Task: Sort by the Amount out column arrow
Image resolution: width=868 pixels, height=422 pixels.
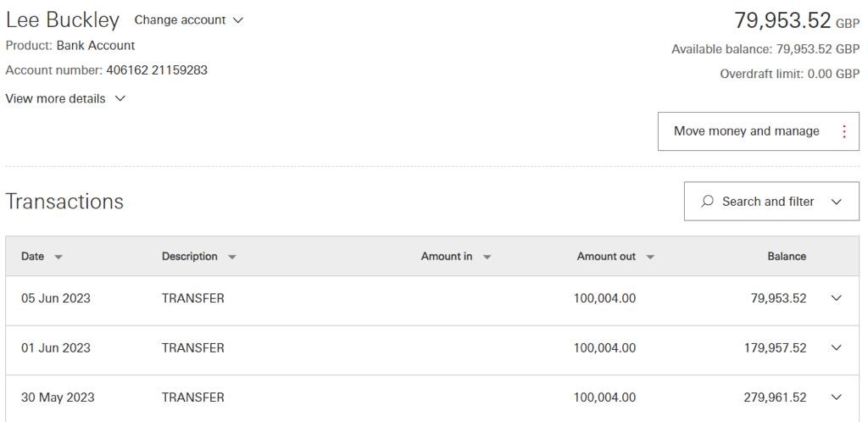Action: pyautogui.click(x=650, y=257)
